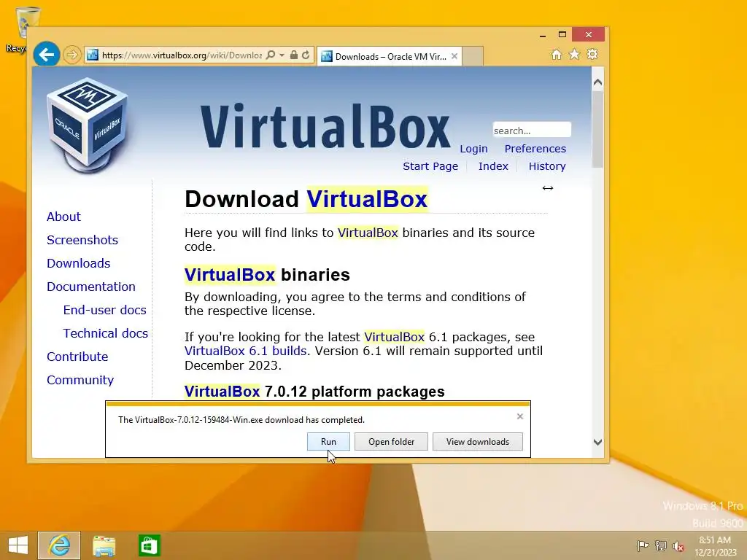Maximize the Internet Explorer window

(562, 34)
